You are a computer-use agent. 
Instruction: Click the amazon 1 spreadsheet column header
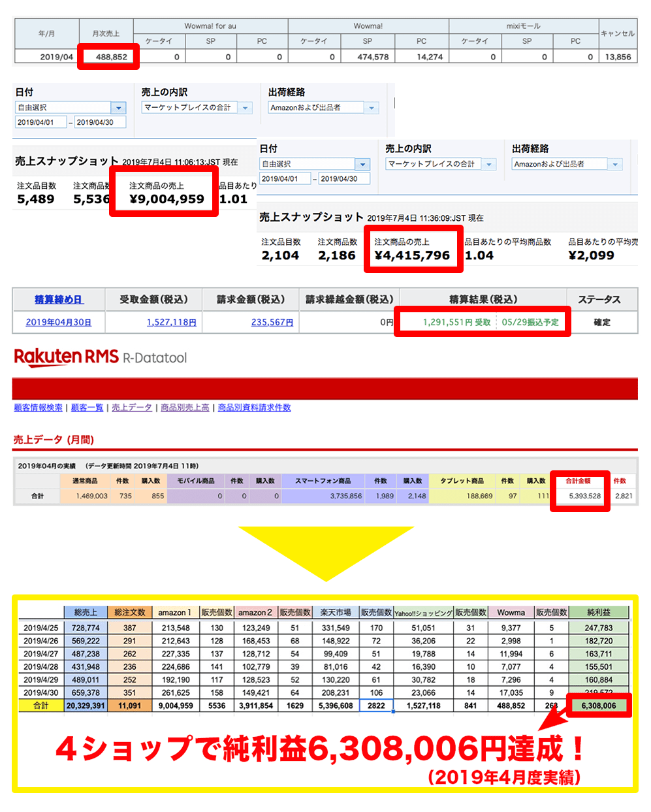pyautogui.click(x=175, y=612)
